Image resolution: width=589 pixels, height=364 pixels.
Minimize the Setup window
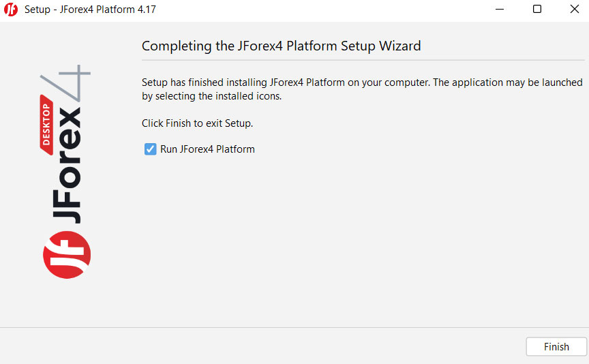pyautogui.click(x=505, y=10)
